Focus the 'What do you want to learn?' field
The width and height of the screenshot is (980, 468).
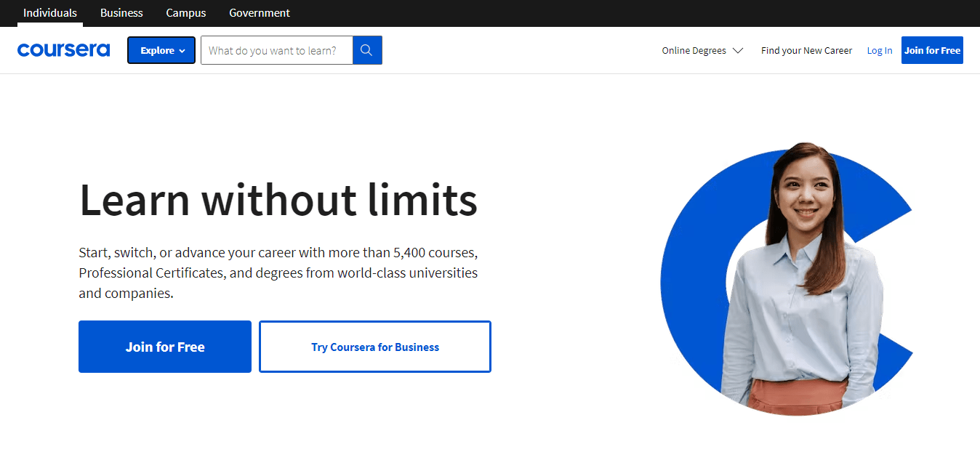point(276,50)
